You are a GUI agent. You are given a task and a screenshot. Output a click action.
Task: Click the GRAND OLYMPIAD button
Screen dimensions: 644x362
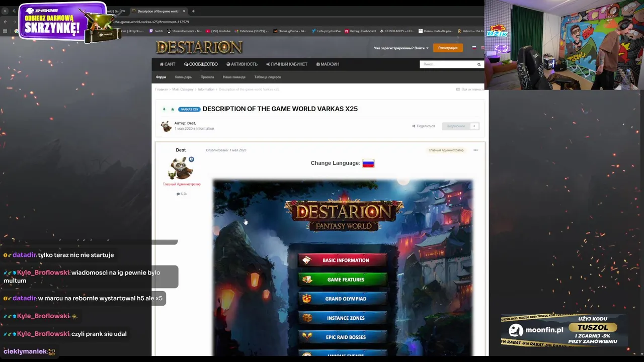tap(343, 299)
